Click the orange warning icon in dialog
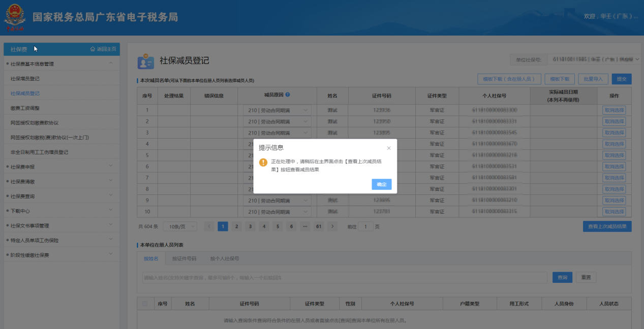Image resolution: width=644 pixels, height=329 pixels. coord(263,162)
